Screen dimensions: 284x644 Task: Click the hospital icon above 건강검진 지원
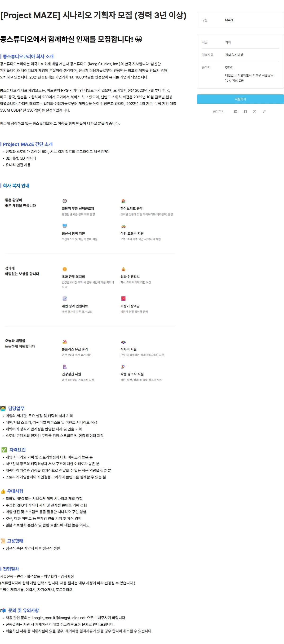coord(65,367)
